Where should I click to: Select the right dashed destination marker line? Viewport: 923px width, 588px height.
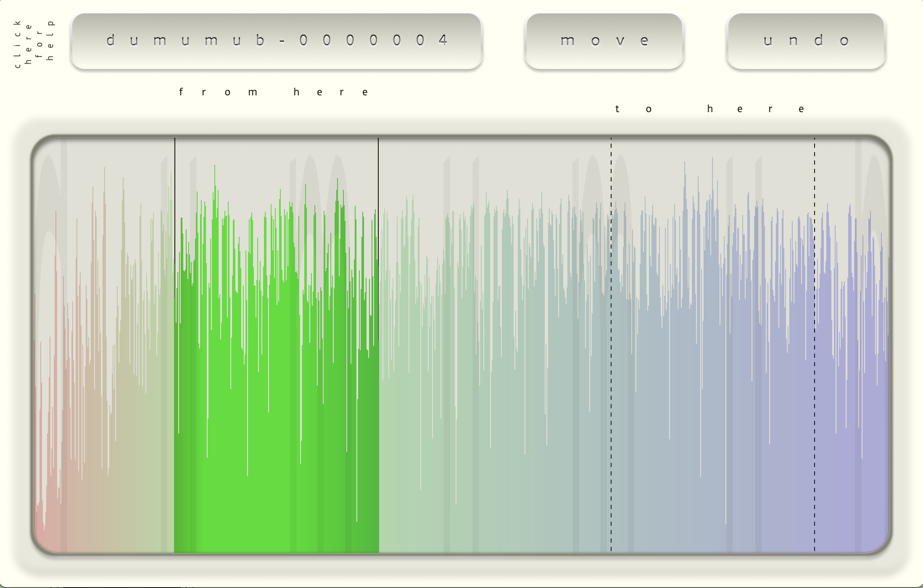click(815, 344)
